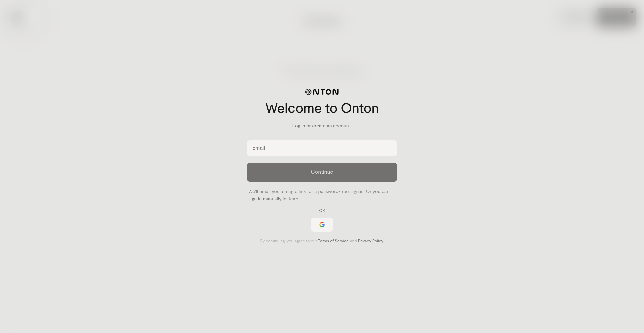Image resolution: width=644 pixels, height=333 pixels.
Task: Click the blurred search bar above the logo
Action: 322,71
